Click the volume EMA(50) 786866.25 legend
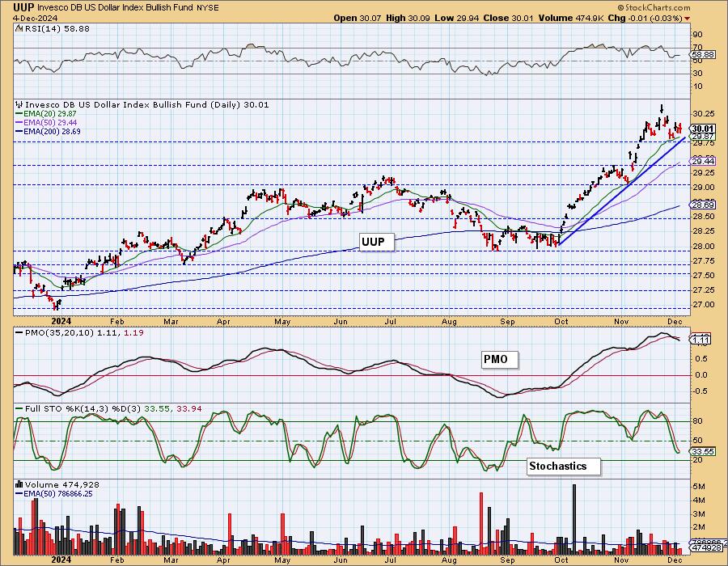Image resolution: width=728 pixels, height=566 pixels. click(57, 493)
